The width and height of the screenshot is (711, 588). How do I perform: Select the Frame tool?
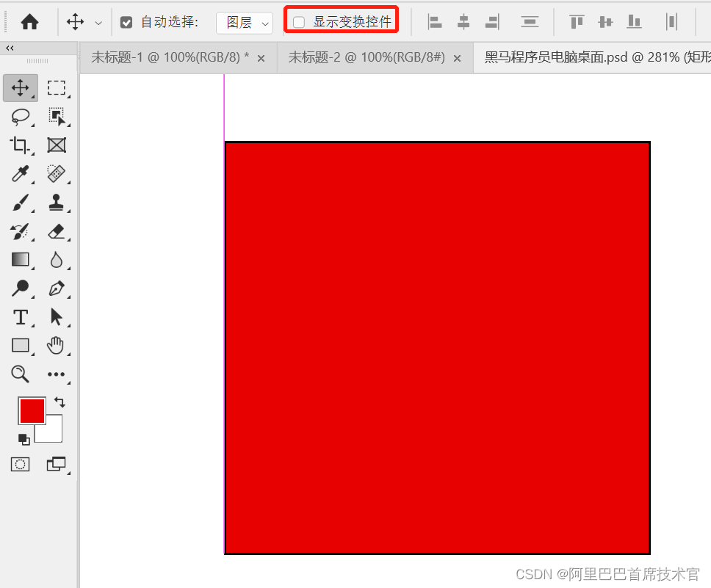[x=57, y=145]
